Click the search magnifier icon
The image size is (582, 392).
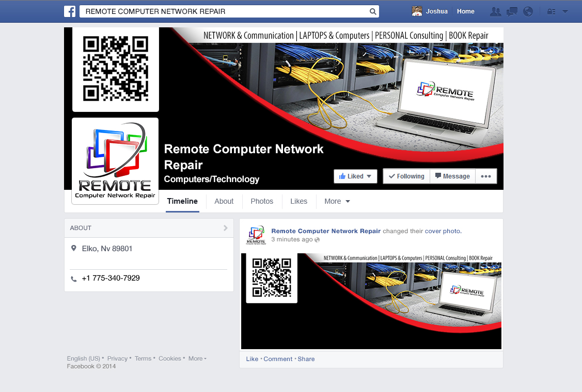[x=373, y=11]
